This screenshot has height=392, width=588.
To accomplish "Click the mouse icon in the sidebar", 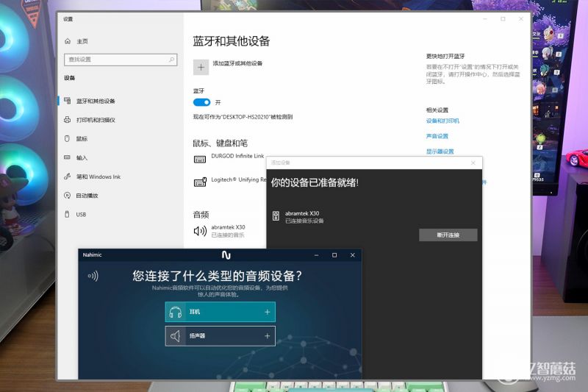I will click(x=67, y=138).
